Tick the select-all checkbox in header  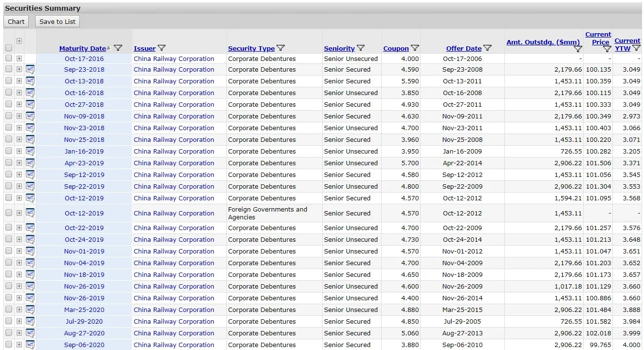9,48
